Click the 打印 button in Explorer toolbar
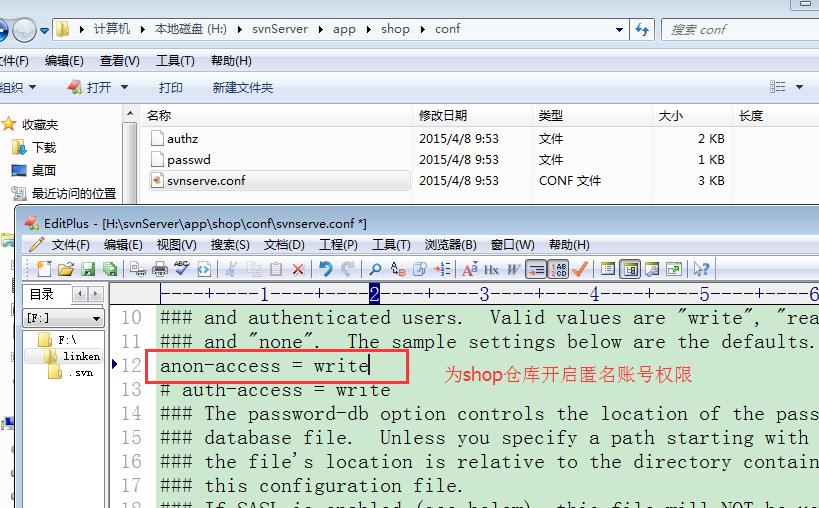Viewport: 819px width, 508px height. [170, 87]
